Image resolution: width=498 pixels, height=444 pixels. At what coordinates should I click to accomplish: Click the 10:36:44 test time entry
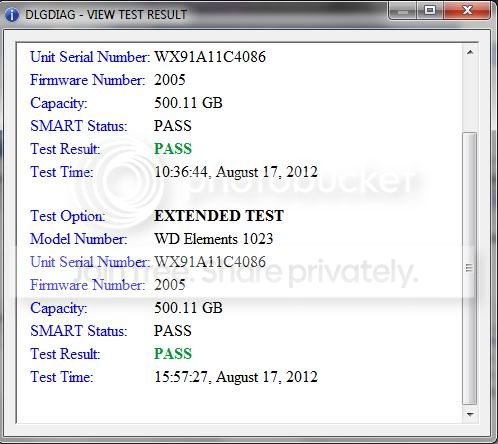236,172
